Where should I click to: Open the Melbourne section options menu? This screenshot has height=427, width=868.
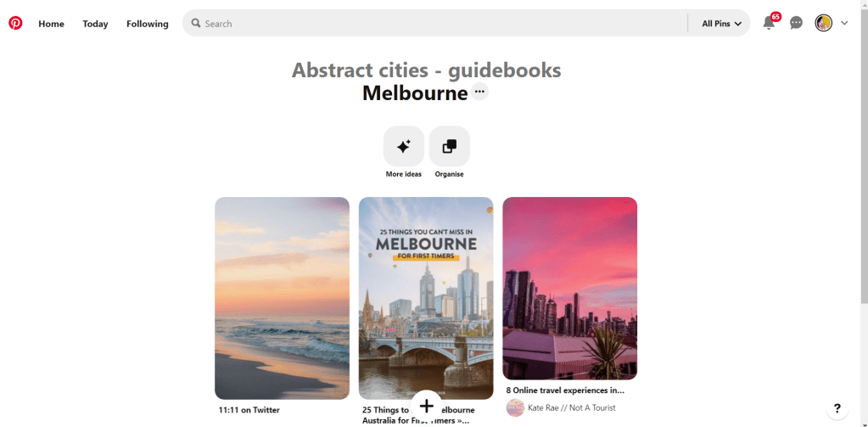tap(479, 92)
